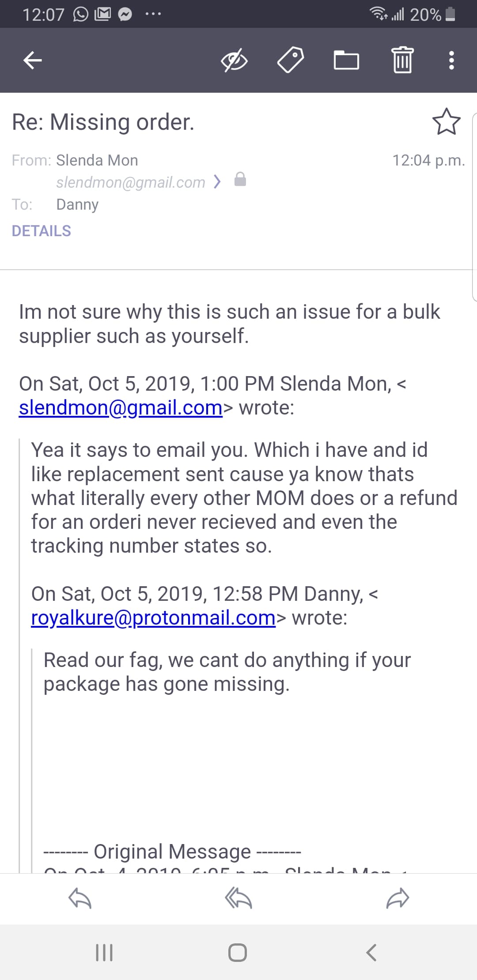Expand sender details chevron
The image size is (477, 980).
217,181
